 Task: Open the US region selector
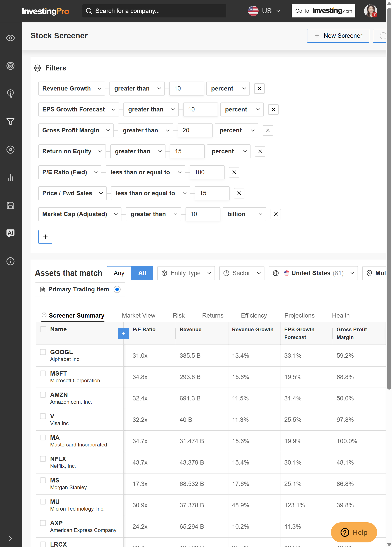click(264, 11)
